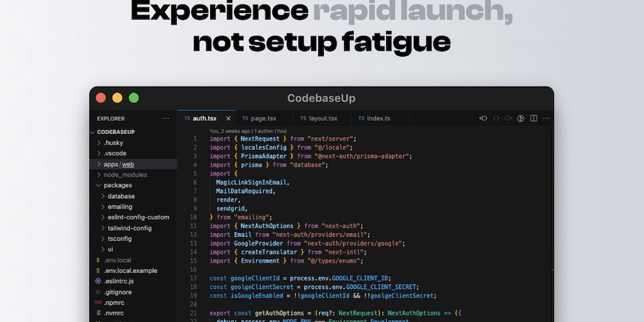This screenshot has width=644, height=322.
Task: Click "MailDataRequired" on line 7
Action: coord(245,191)
